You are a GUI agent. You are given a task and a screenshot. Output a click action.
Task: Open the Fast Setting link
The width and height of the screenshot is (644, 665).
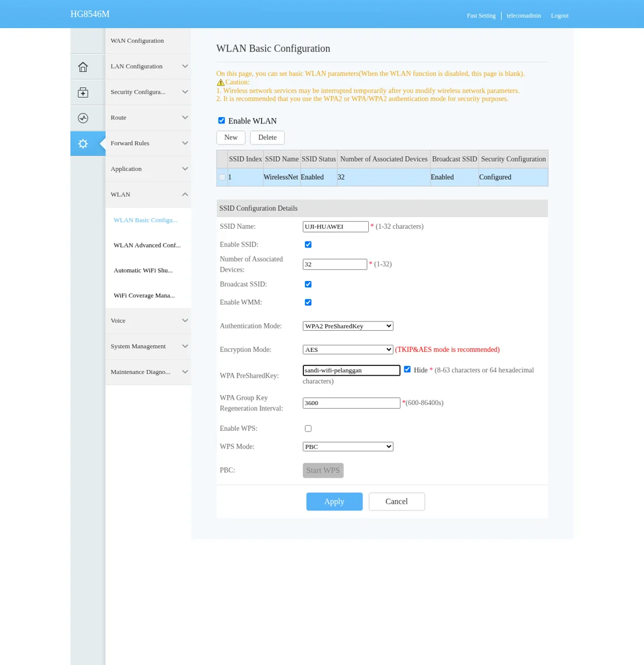(481, 16)
